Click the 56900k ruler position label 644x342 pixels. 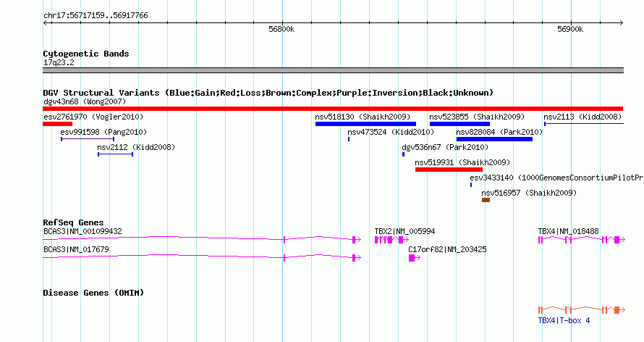(x=570, y=29)
